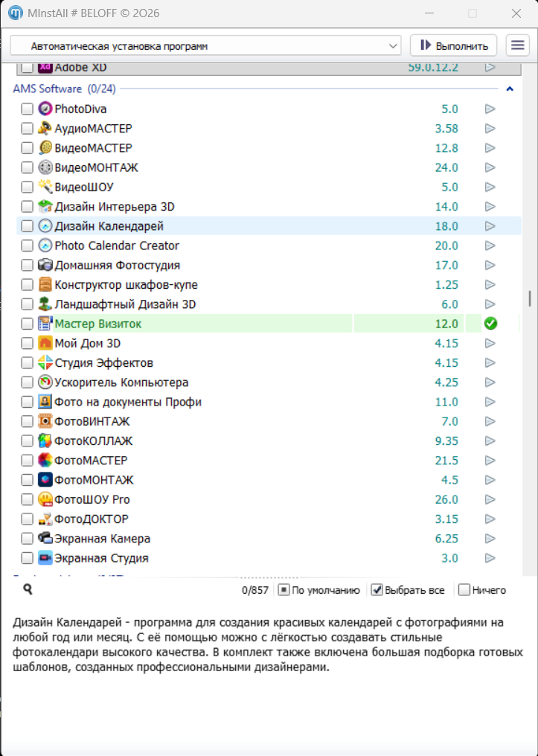Open the Автоматическая установка программ dropdown

click(206, 46)
